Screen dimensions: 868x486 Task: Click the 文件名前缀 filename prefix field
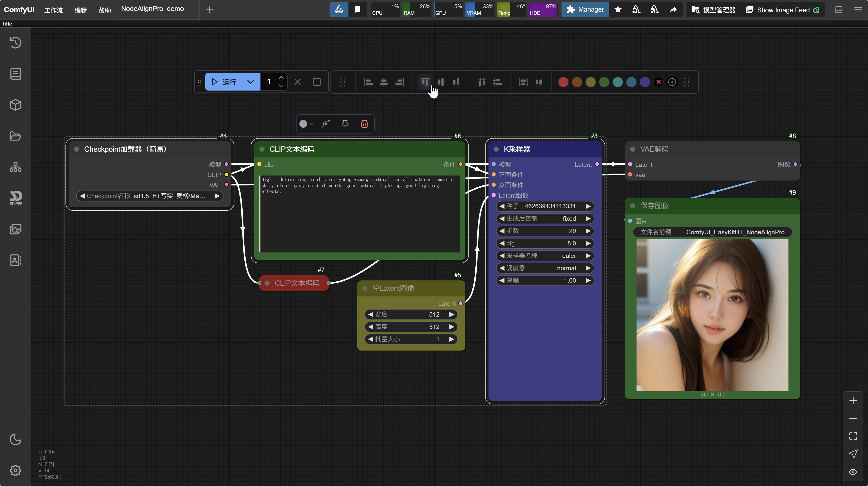[x=712, y=232]
